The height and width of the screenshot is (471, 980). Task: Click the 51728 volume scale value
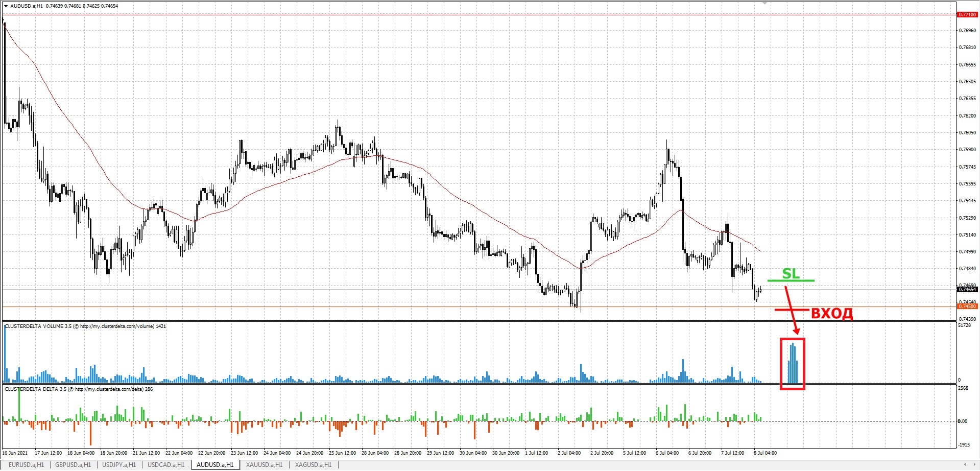pos(965,325)
